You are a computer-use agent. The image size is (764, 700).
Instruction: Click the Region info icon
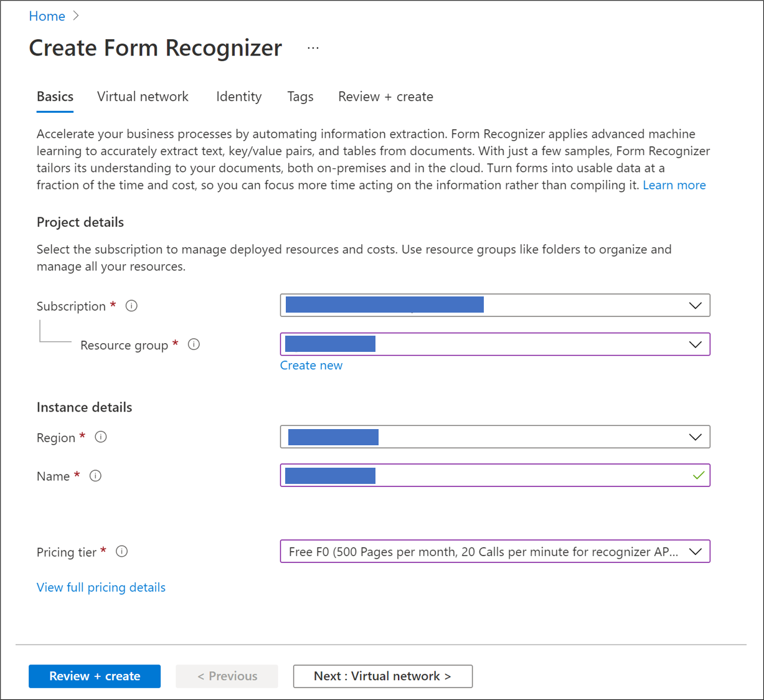coord(101,437)
